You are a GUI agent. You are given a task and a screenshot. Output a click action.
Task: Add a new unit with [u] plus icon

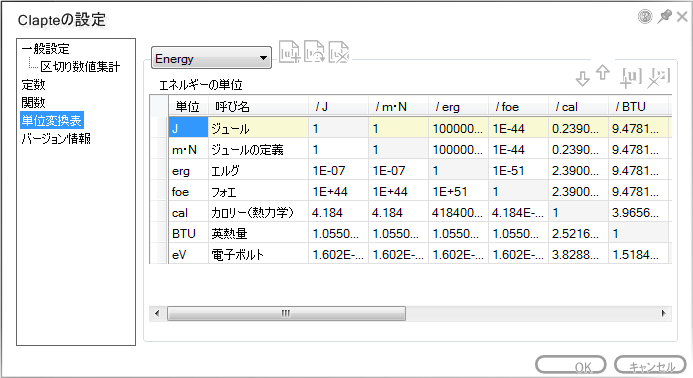[631, 77]
